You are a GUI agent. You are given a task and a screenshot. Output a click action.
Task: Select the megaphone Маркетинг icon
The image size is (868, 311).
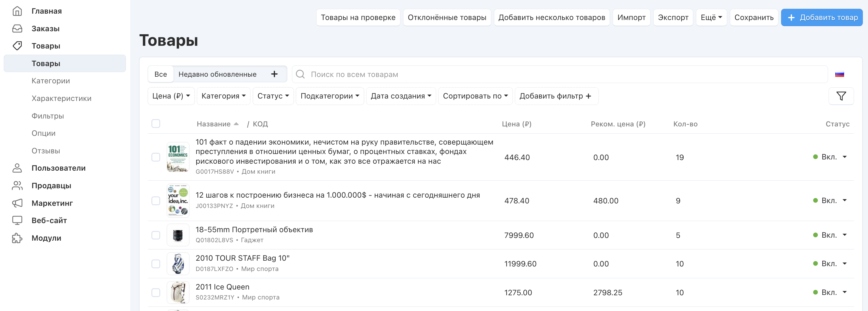click(17, 203)
